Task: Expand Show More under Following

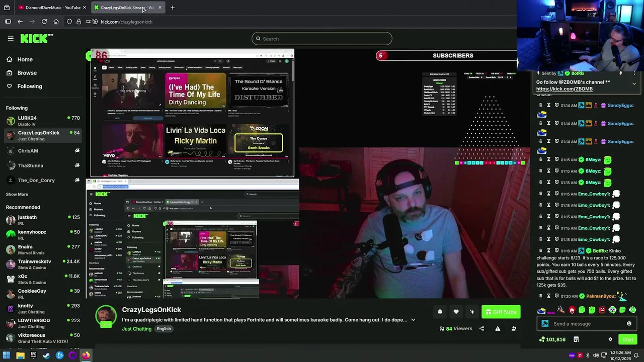Action: [x=17, y=195]
